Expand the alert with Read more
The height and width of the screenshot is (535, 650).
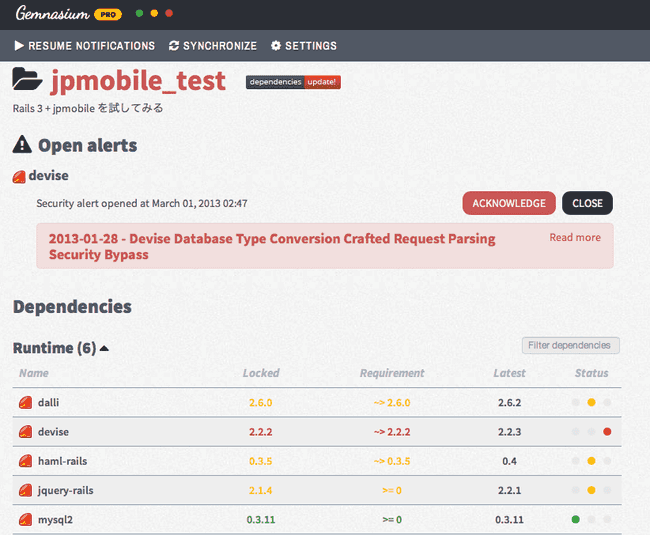click(575, 238)
